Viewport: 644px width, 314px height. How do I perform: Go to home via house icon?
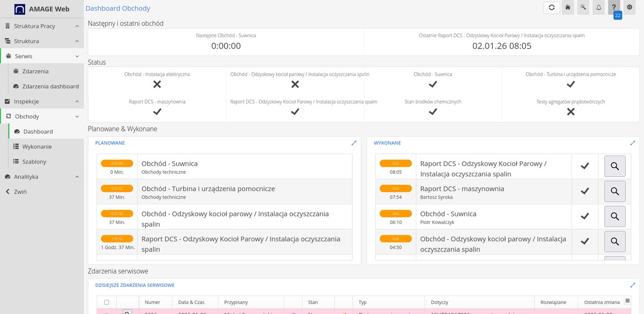568,7
